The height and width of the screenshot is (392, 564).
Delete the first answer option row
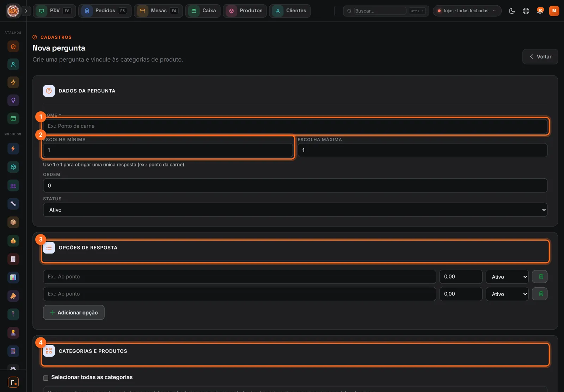(539, 277)
